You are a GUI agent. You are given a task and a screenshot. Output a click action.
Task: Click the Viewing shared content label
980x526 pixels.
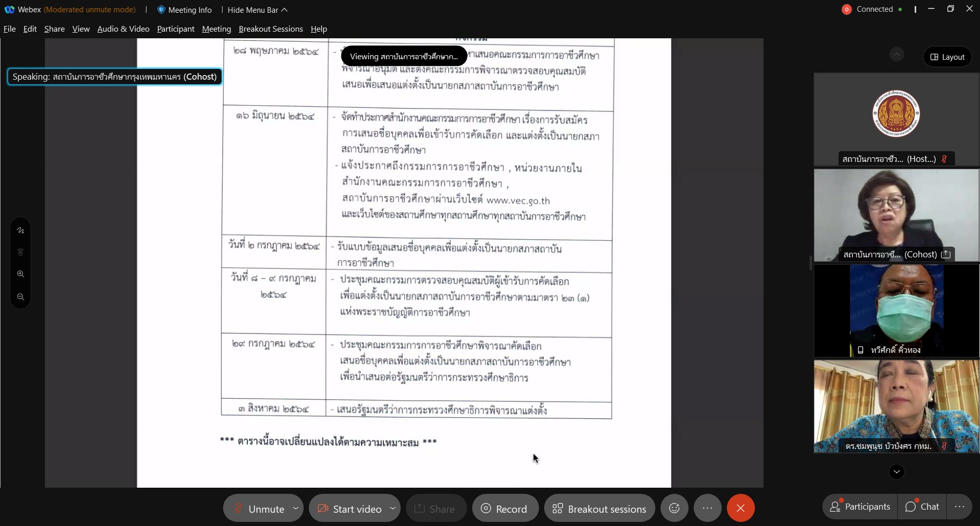pyautogui.click(x=404, y=56)
